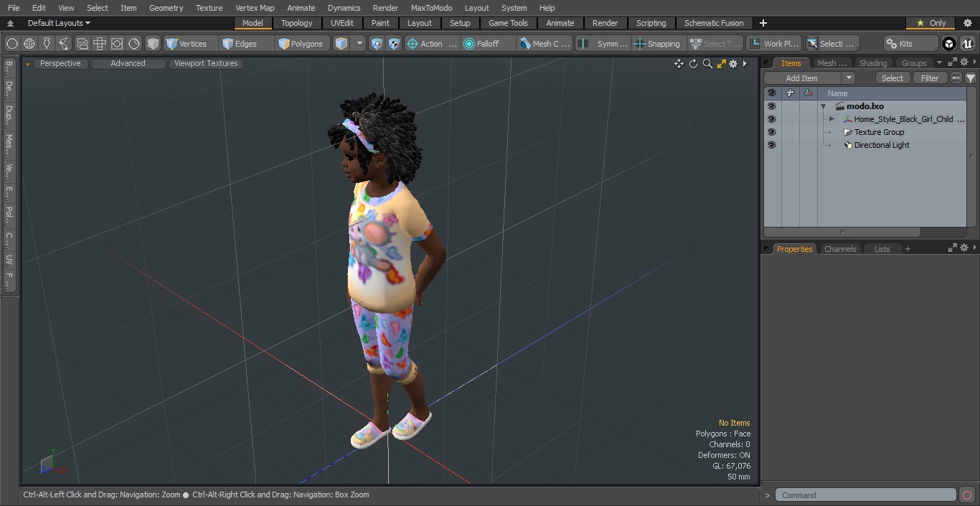
Task: Click the Filter button in Items panel
Action: click(x=930, y=78)
